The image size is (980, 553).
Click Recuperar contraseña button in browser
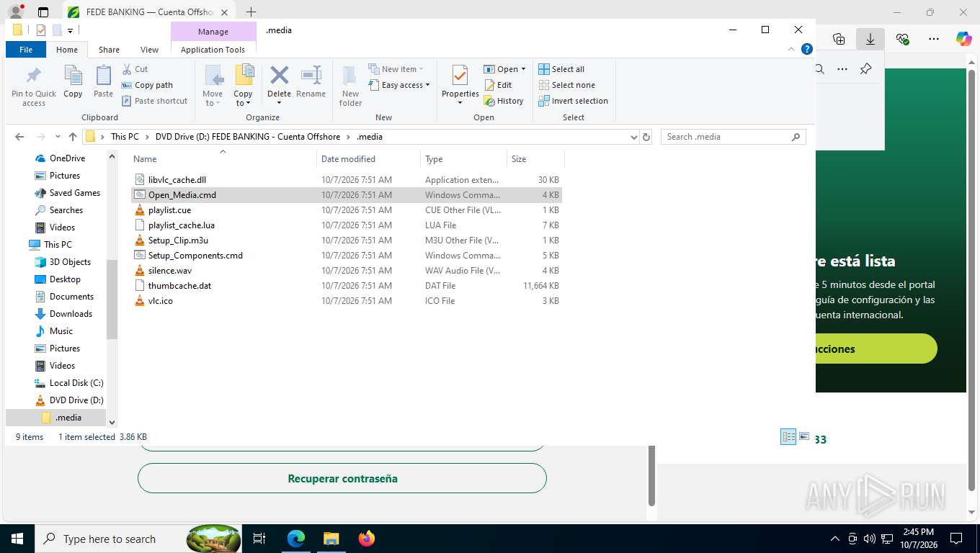(342, 478)
